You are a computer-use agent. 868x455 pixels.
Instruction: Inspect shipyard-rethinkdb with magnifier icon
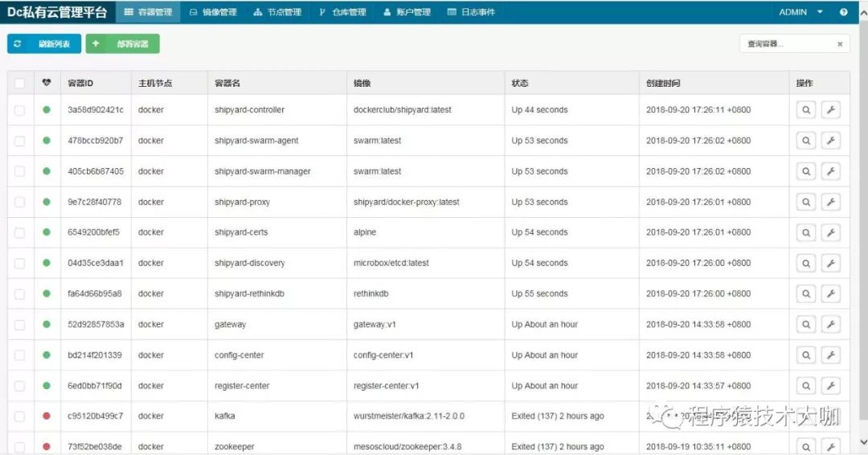coord(806,294)
